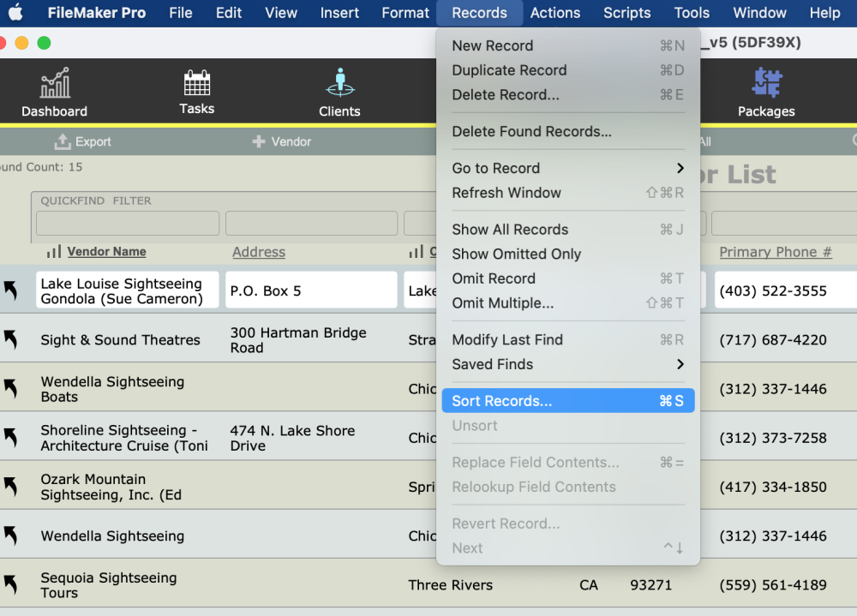Choose Omit Multiple... from the menu

(568, 302)
